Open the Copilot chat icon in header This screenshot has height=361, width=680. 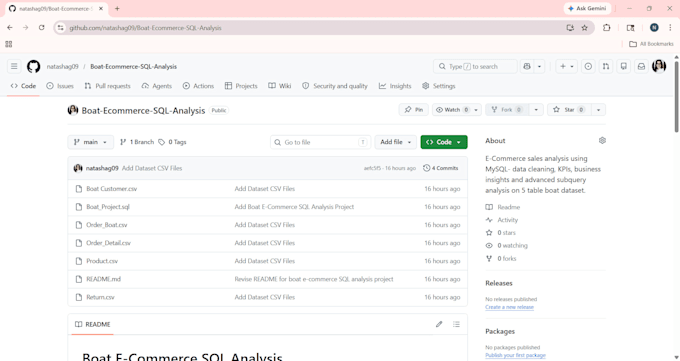click(527, 66)
